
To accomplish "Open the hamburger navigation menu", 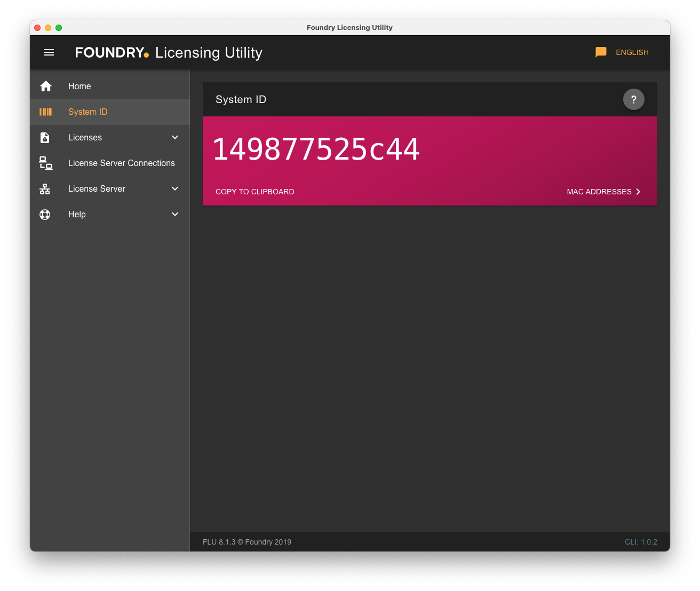I will [49, 52].
